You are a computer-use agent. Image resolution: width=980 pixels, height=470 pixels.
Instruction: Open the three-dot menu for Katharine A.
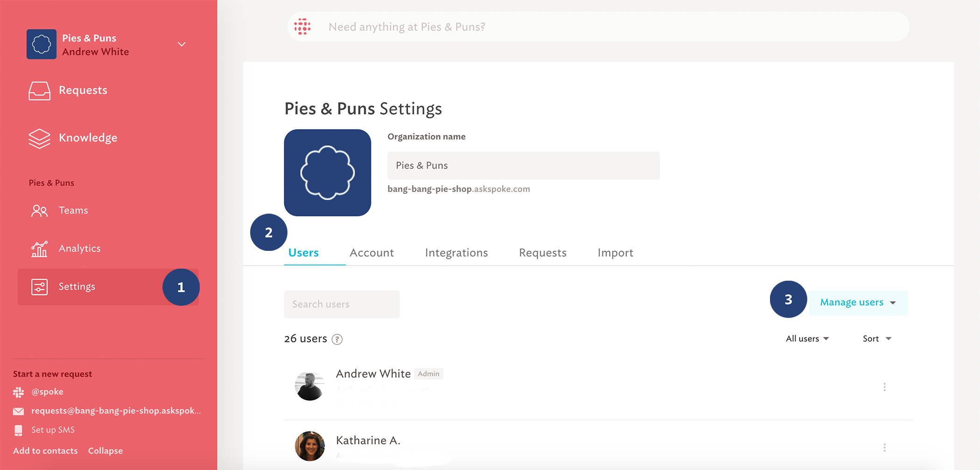click(x=884, y=448)
